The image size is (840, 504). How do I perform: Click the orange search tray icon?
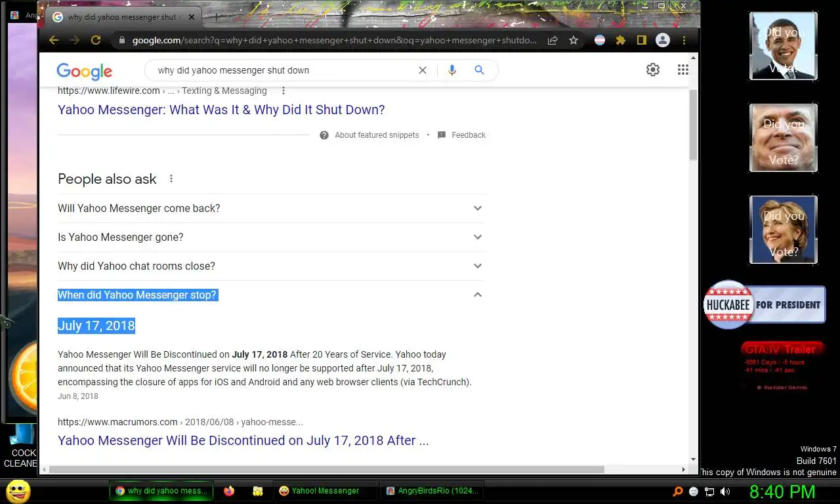point(678,492)
